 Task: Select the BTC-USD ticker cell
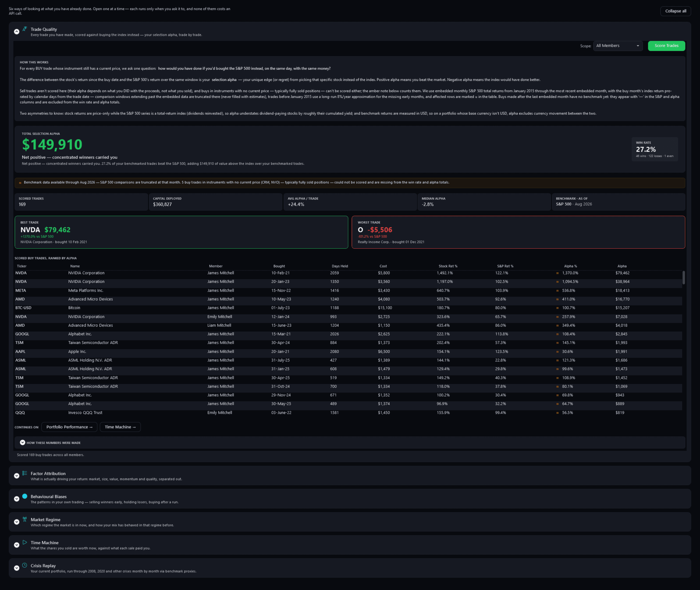pyautogui.click(x=23, y=308)
